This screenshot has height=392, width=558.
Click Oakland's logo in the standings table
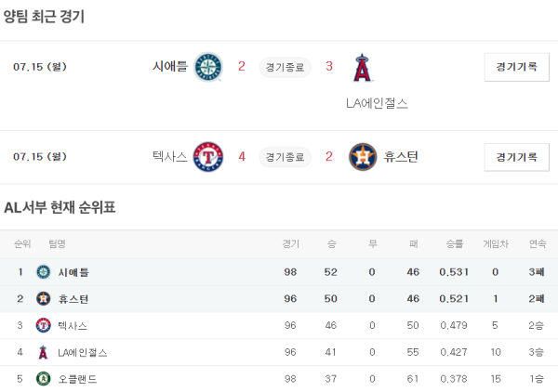point(43,379)
